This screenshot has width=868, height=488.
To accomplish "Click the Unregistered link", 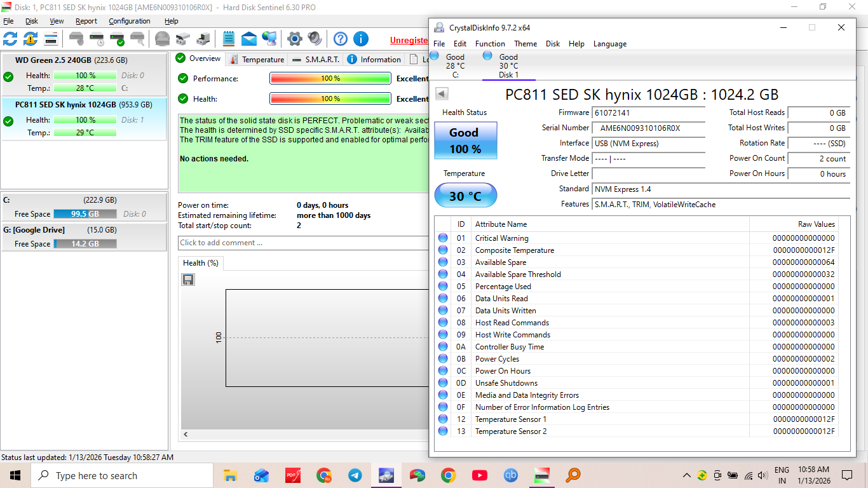I will tap(409, 40).
